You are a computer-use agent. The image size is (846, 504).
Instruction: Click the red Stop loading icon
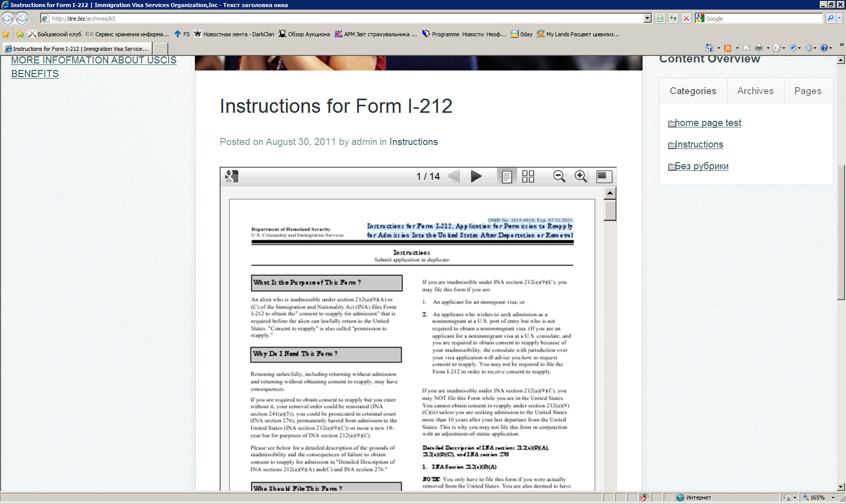[x=686, y=19]
